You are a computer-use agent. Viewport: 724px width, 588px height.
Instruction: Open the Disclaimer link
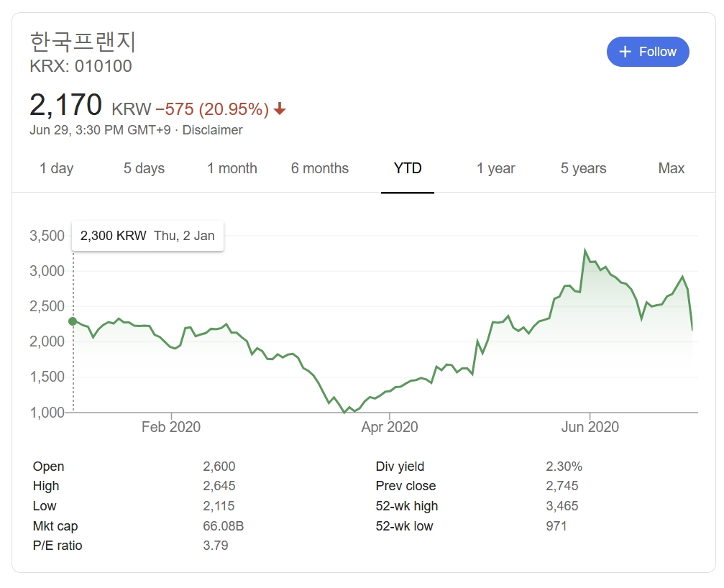[212, 130]
